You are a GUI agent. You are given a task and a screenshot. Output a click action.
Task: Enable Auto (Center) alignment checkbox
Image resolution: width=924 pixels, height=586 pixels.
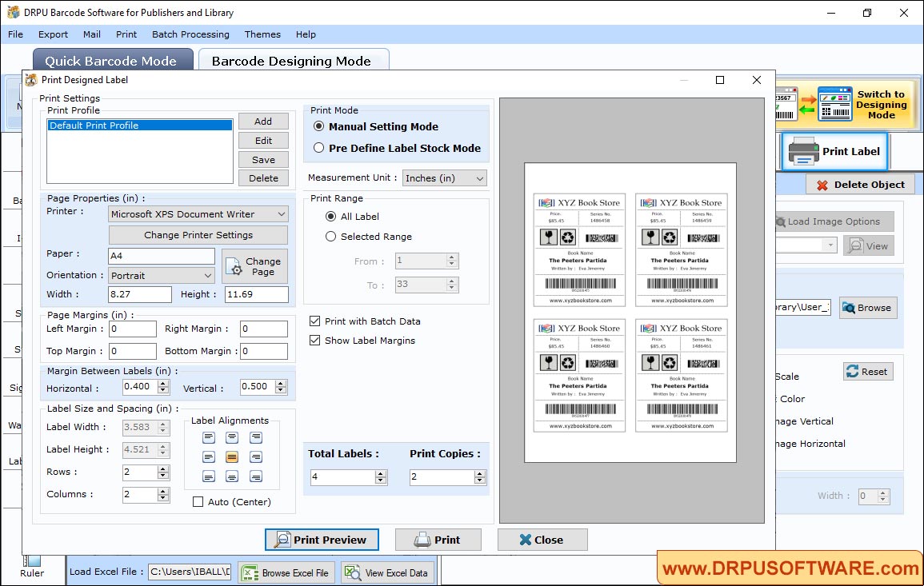198,502
